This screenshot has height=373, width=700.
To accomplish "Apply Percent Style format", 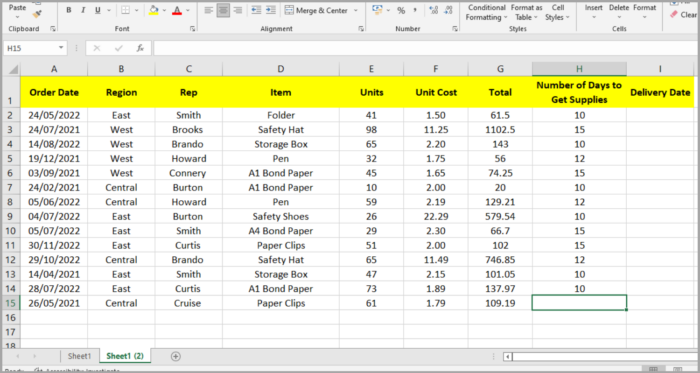I will click(x=401, y=10).
